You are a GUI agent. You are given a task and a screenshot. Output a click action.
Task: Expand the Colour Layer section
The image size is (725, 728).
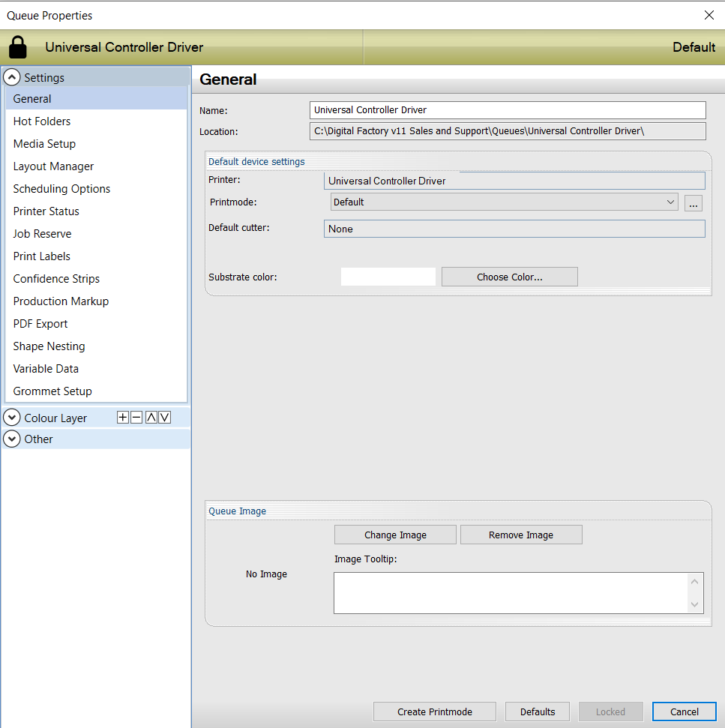click(x=12, y=418)
